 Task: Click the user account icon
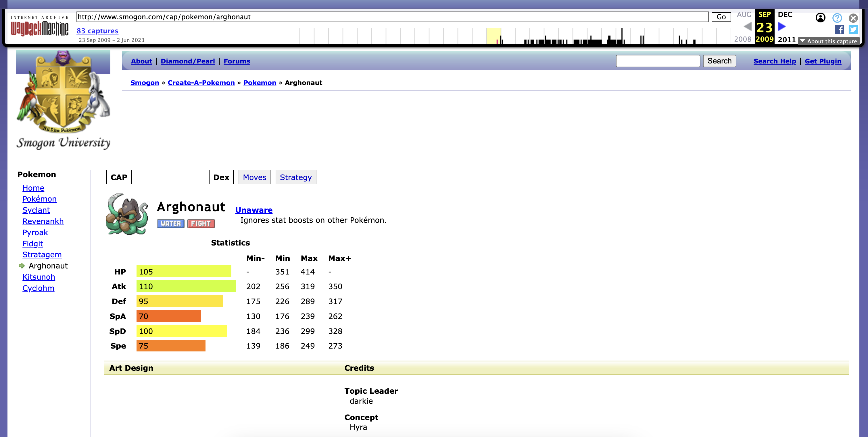[820, 18]
